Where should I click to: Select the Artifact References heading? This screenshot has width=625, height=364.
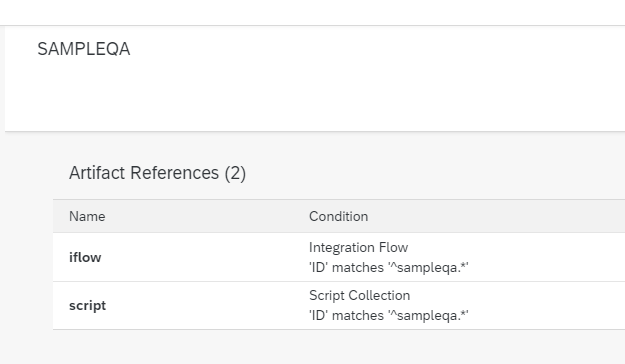point(157,173)
